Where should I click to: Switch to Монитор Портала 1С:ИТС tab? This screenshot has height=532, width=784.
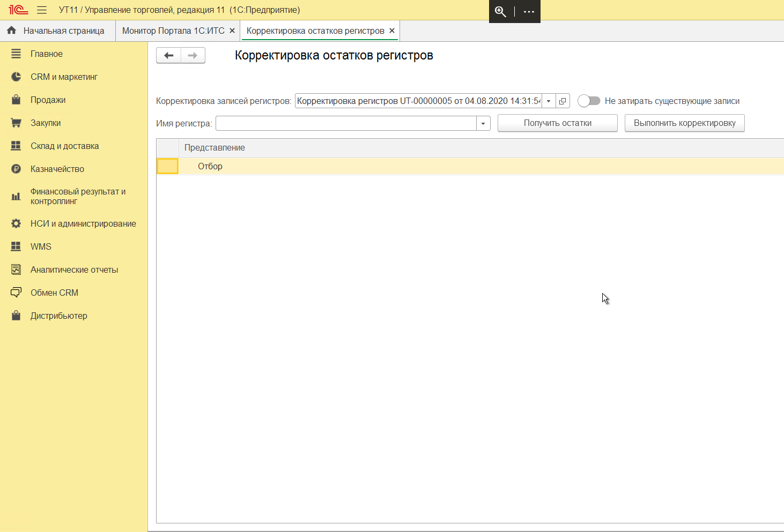173,31
